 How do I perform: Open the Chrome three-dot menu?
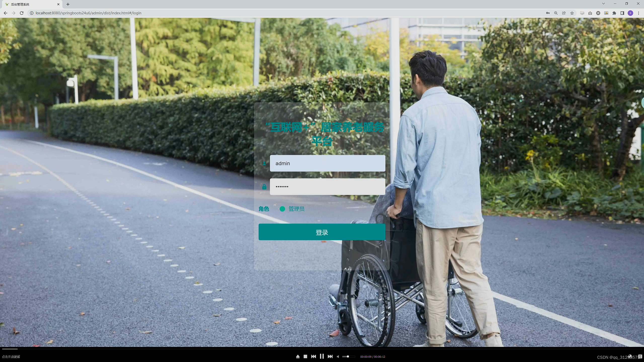[638, 13]
